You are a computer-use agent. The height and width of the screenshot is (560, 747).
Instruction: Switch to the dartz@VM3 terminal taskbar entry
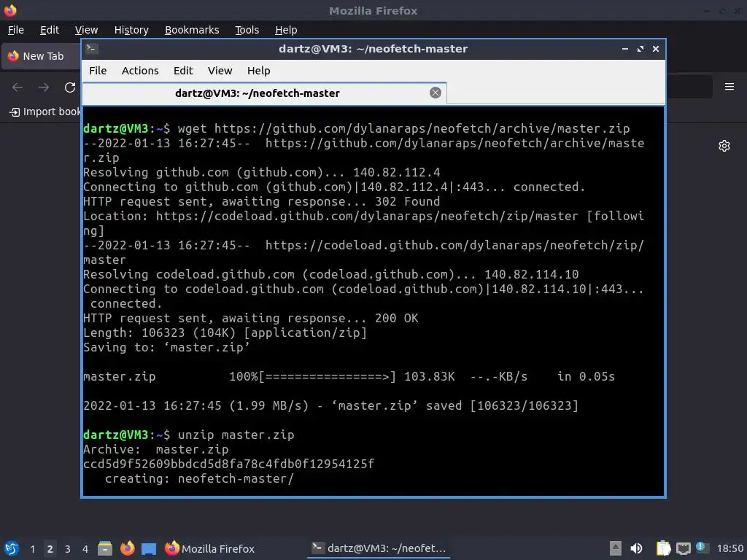(379, 548)
